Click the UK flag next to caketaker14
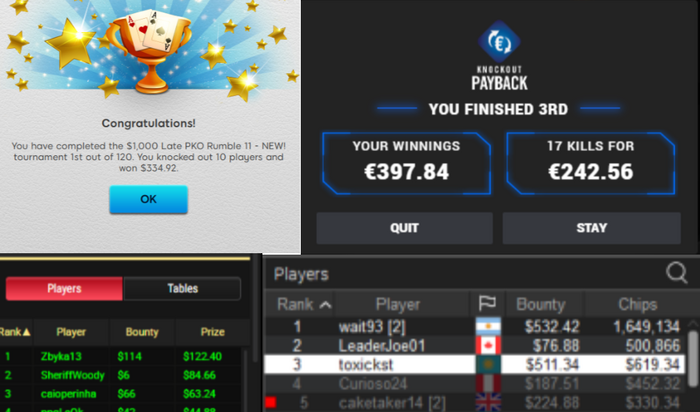Image resolution: width=700 pixels, height=412 pixels. [488, 403]
